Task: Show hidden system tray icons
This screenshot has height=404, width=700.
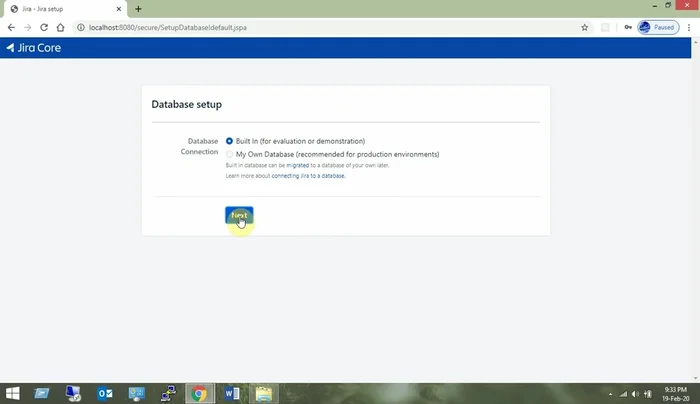Action: 610,394
